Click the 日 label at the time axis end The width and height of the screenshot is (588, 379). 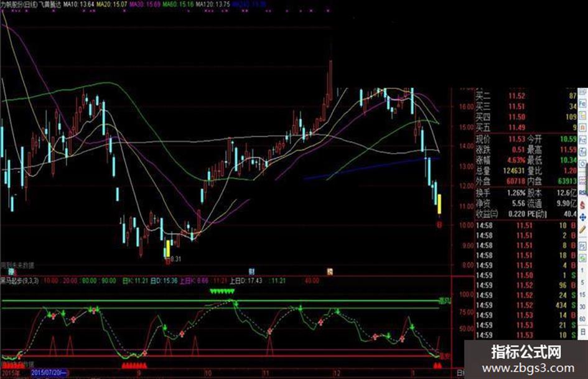tap(460, 373)
